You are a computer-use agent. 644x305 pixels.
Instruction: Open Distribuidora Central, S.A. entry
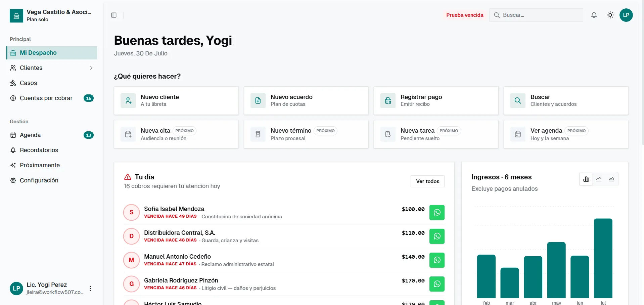(x=284, y=236)
